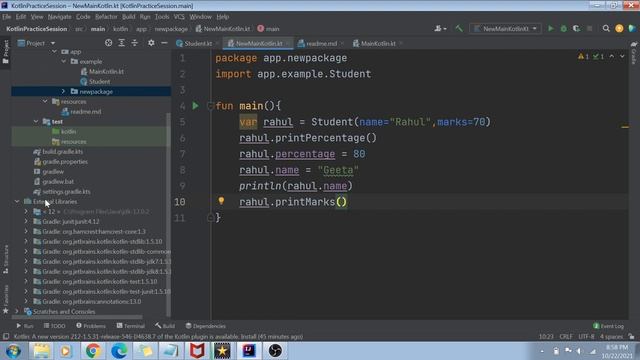Screen dimensions: 640x360
Task: Expand Scratches and Consoles node
Action: pyautogui.click(x=17, y=311)
